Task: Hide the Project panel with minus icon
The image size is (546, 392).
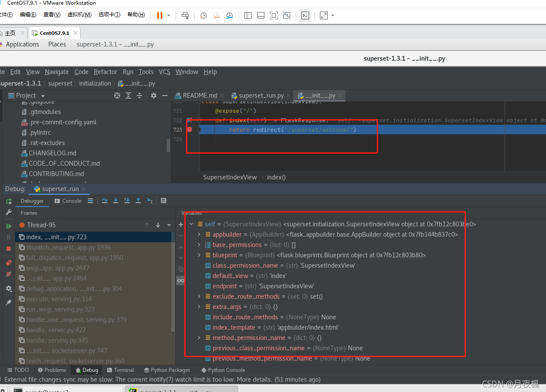Action: [164, 96]
